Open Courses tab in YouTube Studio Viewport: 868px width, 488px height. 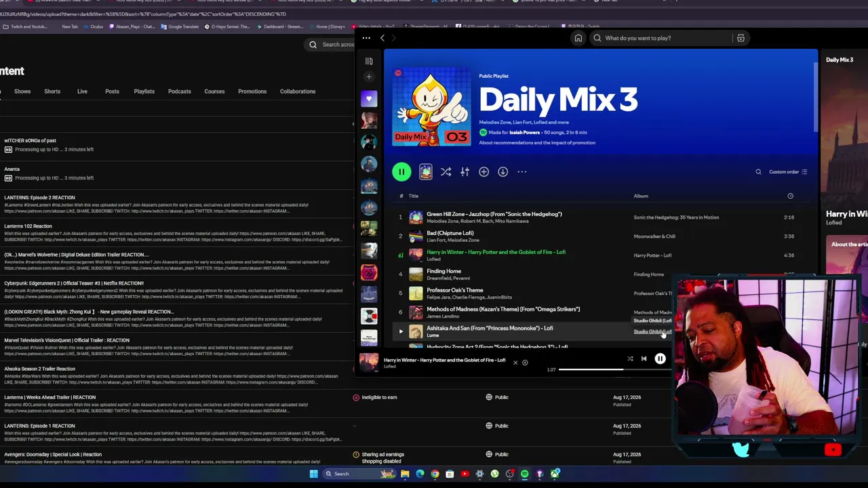click(214, 91)
